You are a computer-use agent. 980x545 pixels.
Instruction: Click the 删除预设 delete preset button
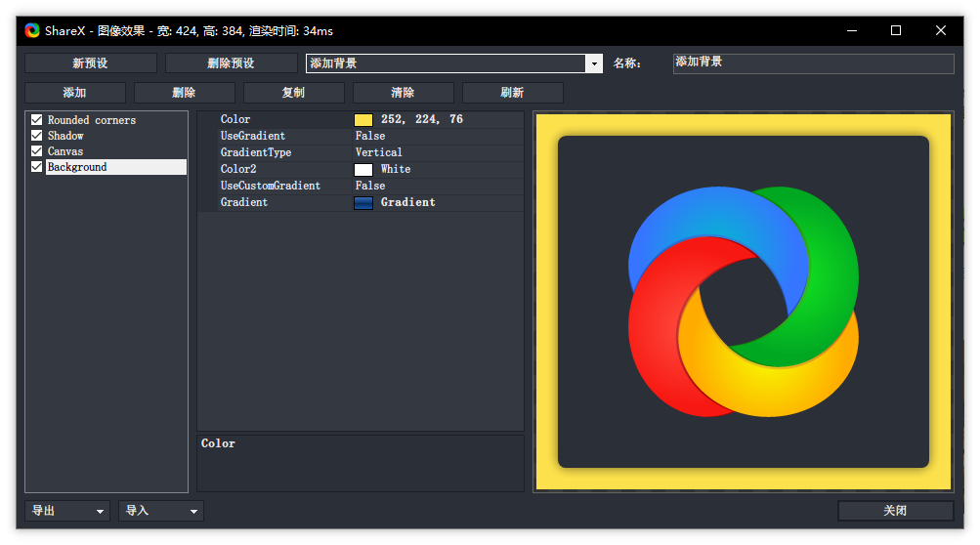tap(231, 63)
